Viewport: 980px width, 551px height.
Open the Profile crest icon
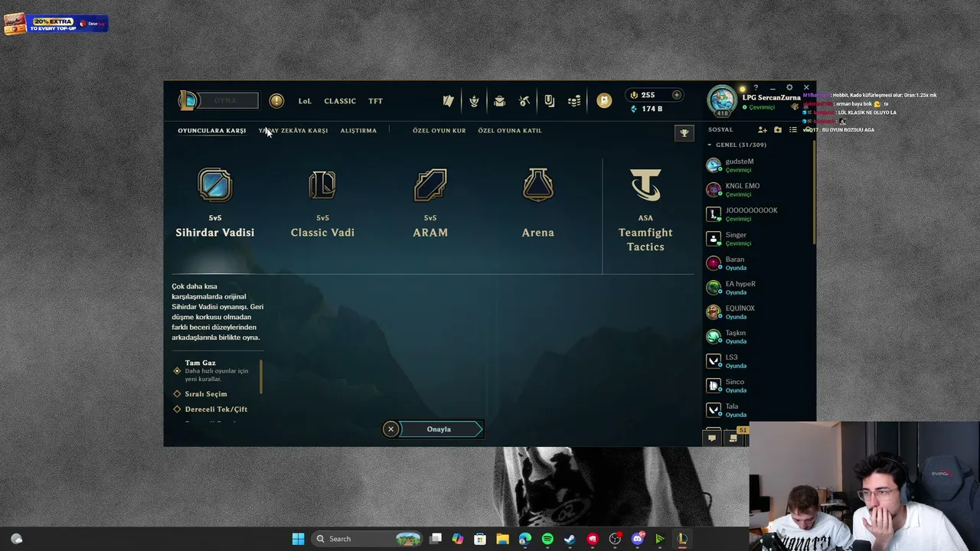coord(474,101)
